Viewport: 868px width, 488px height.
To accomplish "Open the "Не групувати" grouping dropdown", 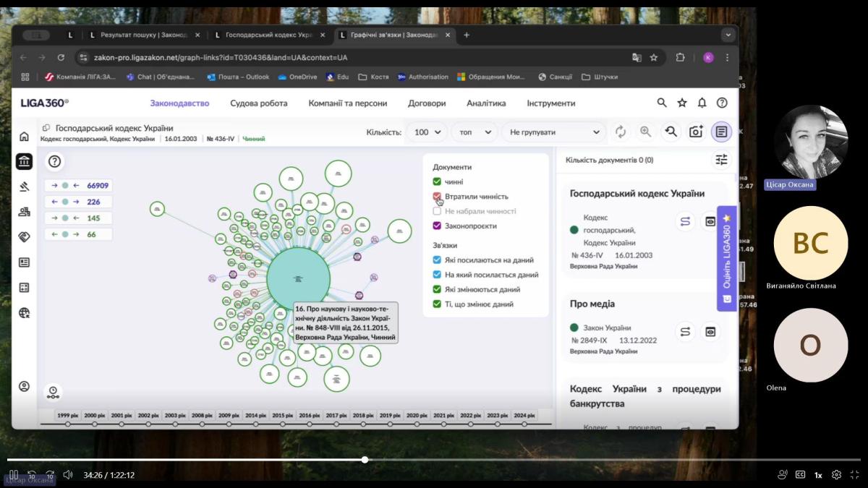I will pyautogui.click(x=553, y=132).
